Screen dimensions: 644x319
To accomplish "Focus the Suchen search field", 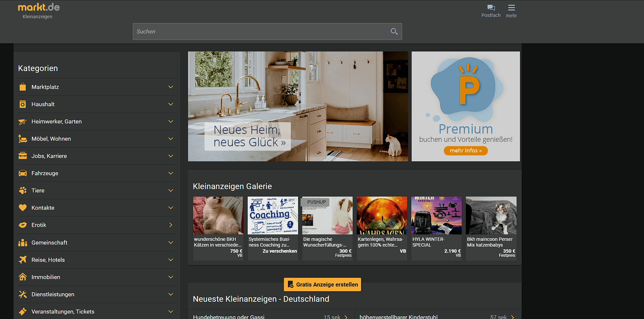I will (261, 31).
